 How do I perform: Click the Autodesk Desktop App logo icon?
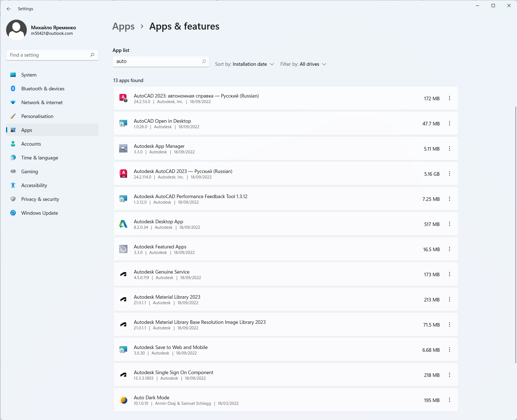pos(123,224)
